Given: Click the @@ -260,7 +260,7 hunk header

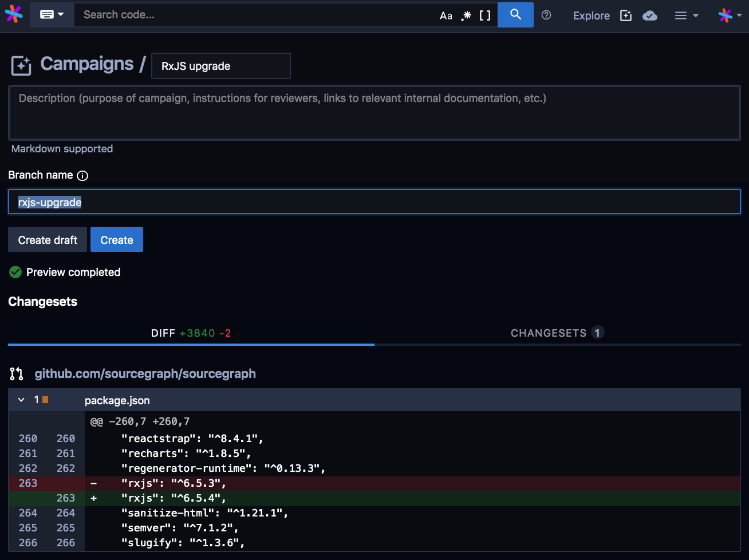Looking at the screenshot, I should coord(140,421).
